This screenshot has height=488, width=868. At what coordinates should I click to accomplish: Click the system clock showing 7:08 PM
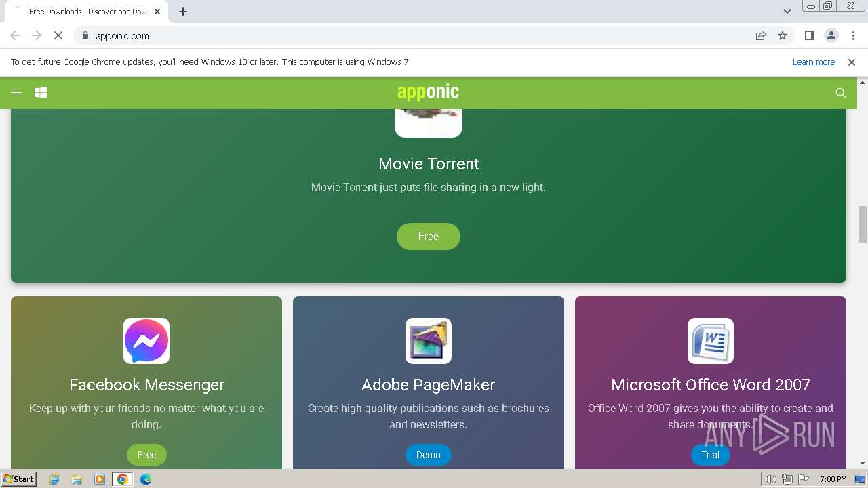pyautogui.click(x=833, y=479)
